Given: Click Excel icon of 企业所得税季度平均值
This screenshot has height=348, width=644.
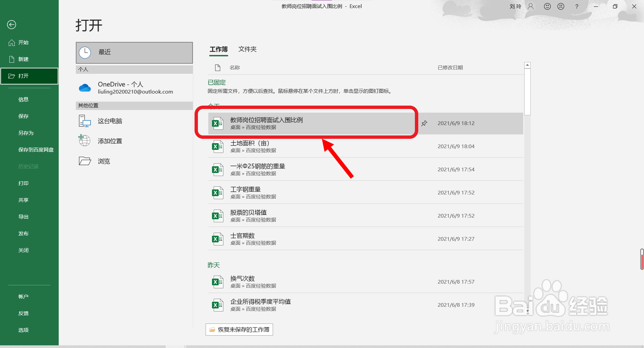Looking at the screenshot, I should tap(218, 305).
